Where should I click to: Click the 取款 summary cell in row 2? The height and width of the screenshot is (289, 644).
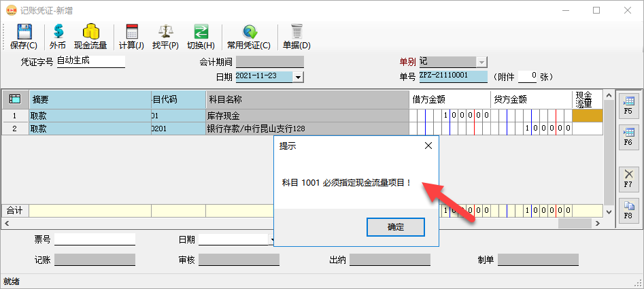(x=90, y=129)
